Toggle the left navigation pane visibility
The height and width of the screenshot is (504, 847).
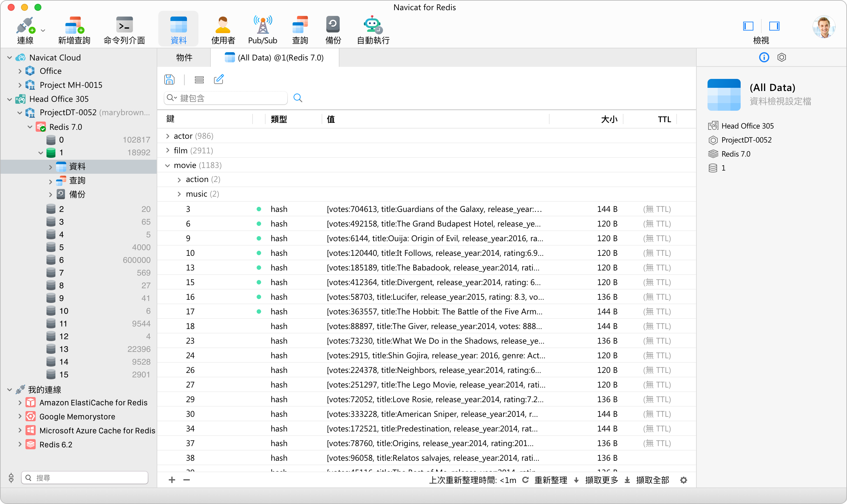748,26
